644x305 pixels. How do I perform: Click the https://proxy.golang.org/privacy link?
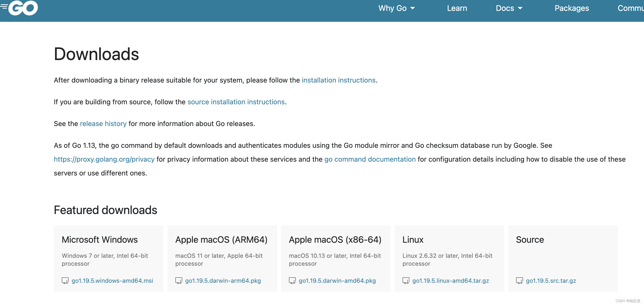point(104,159)
